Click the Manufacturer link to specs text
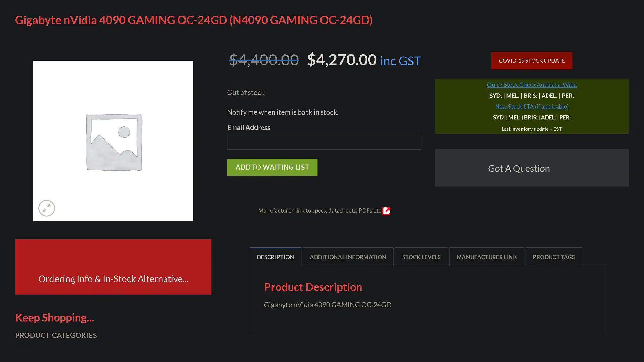This screenshot has width=644, height=362. 320,210
